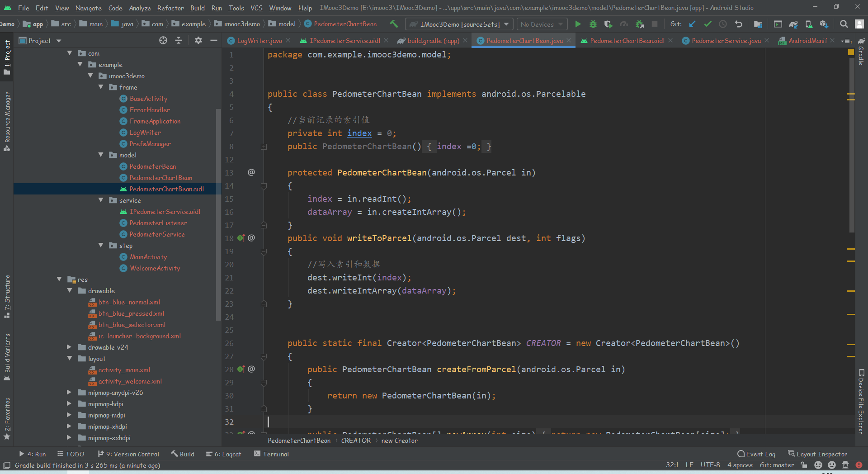Click the Search Everywhere magnifier icon
Image resolution: width=868 pixels, height=474 pixels.
click(844, 24)
